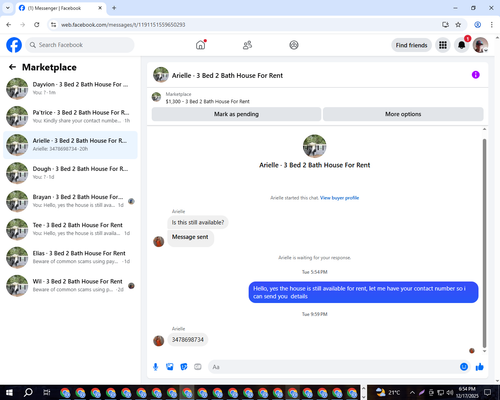500x400 pixels.
Task: Open the Brayan conversation
Action: 70,201
